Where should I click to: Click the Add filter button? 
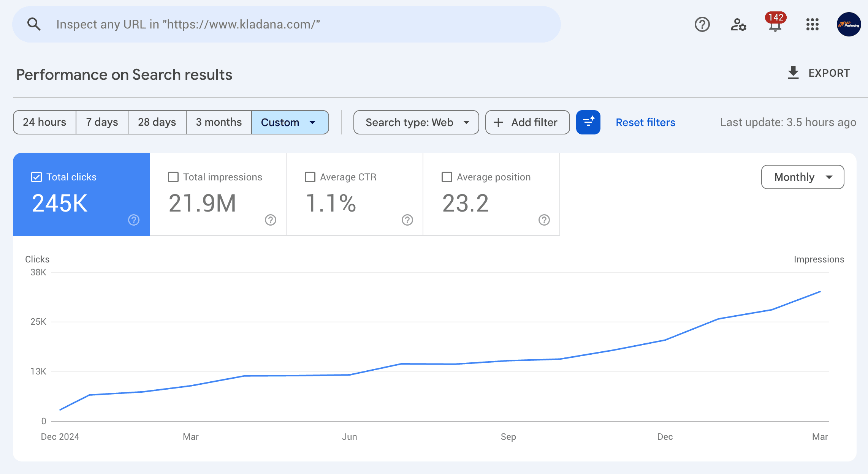click(527, 122)
